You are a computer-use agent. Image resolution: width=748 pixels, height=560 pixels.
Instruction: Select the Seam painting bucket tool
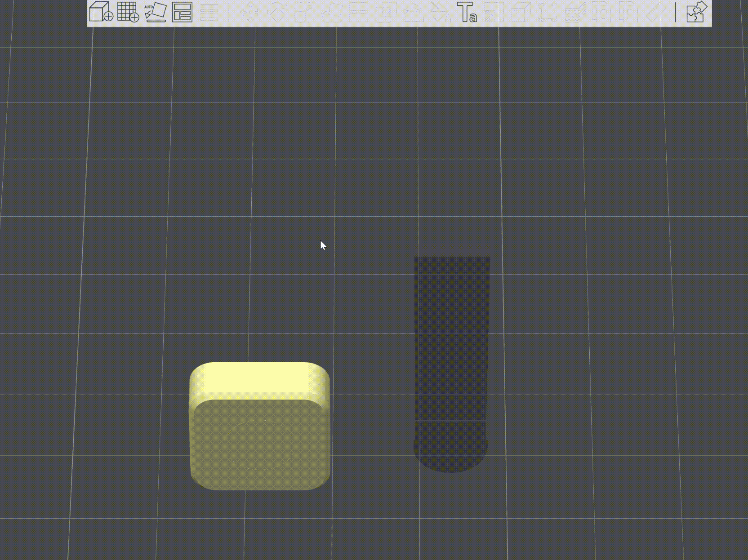pyautogui.click(x=440, y=12)
